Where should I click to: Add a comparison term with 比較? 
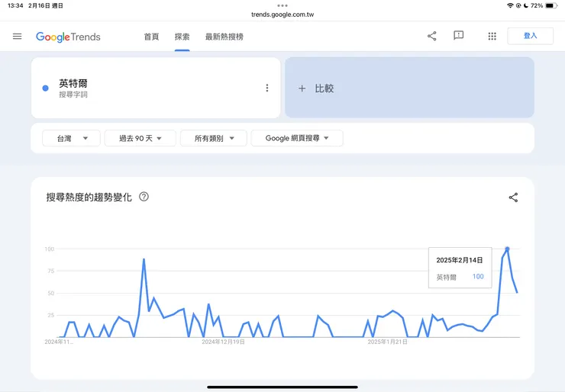(409, 88)
